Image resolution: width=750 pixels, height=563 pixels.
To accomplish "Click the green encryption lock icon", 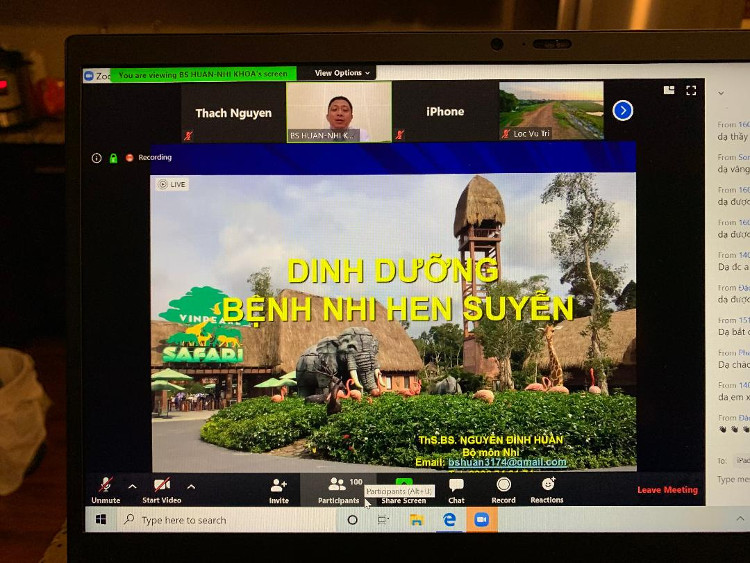I will (113, 158).
